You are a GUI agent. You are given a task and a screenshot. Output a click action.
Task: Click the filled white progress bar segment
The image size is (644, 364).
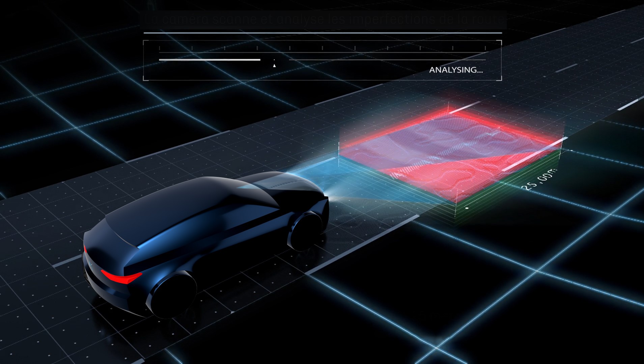[209, 60]
